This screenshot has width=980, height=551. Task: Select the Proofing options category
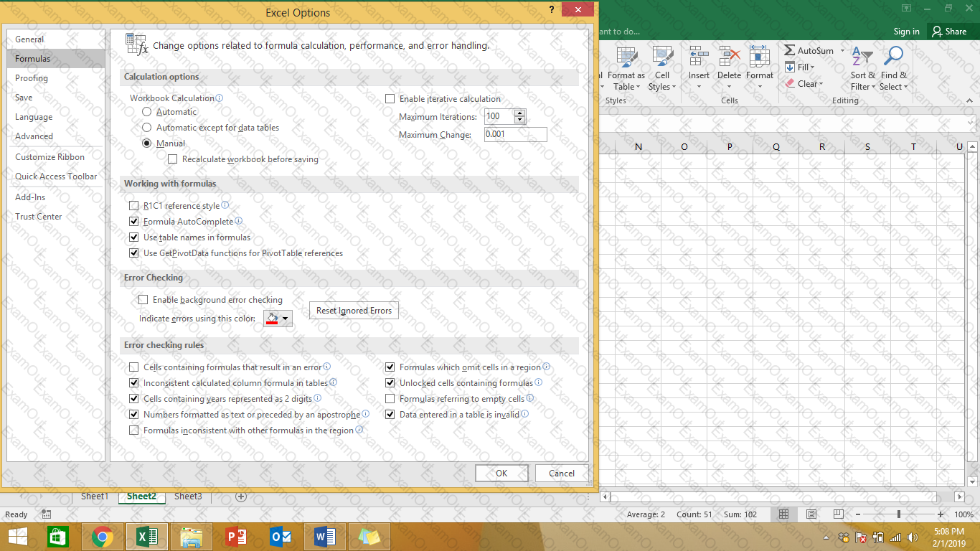[56, 78]
